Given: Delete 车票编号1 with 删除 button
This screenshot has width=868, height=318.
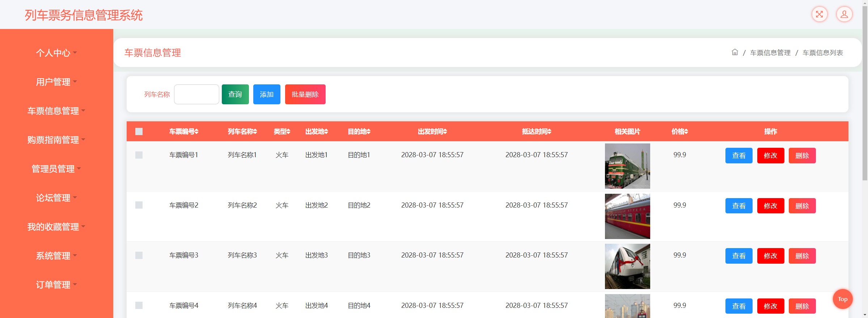Looking at the screenshot, I should [x=802, y=155].
